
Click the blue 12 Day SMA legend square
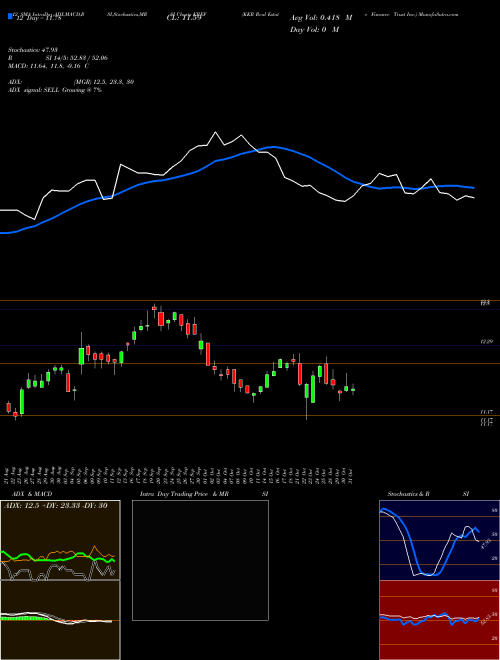pos(10,17)
